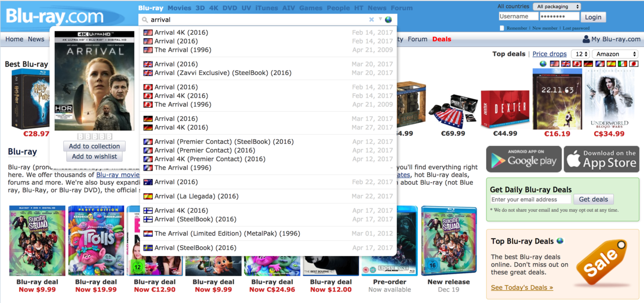This screenshot has height=303, width=644.
Task: Switch to the DVD search tab
Action: click(230, 8)
